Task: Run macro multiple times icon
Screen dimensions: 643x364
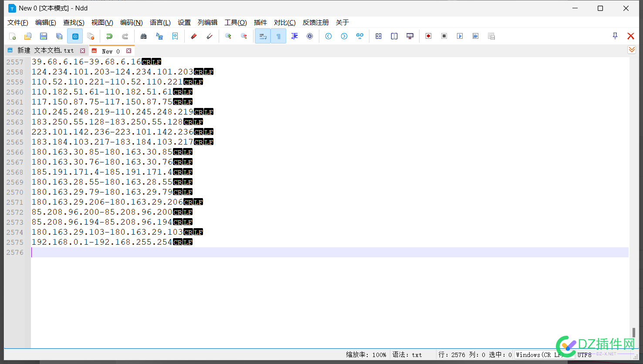Action: point(476,36)
